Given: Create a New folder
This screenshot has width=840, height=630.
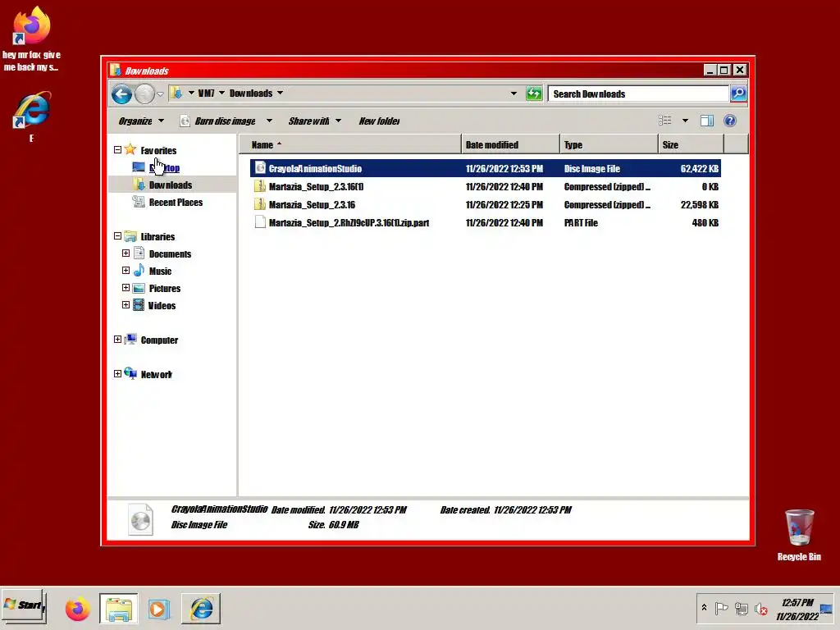Looking at the screenshot, I should [379, 121].
